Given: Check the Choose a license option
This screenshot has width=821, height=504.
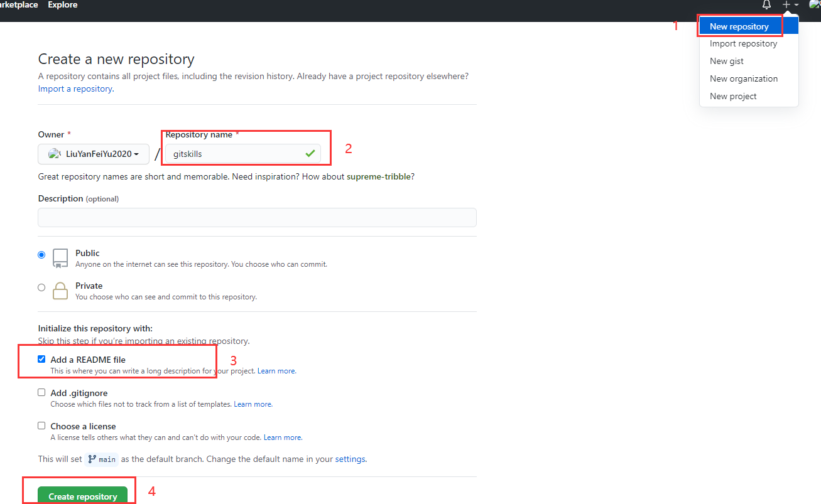Looking at the screenshot, I should point(41,426).
